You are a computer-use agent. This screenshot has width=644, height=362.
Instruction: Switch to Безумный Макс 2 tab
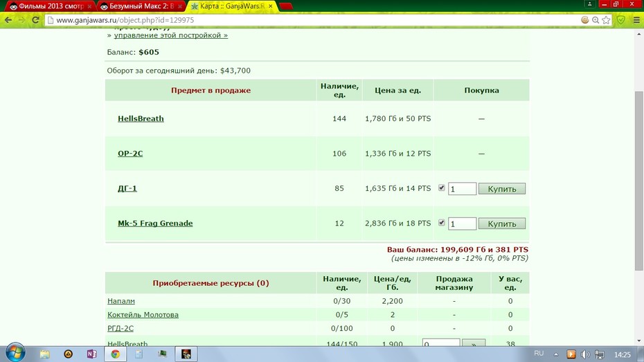click(x=140, y=6)
